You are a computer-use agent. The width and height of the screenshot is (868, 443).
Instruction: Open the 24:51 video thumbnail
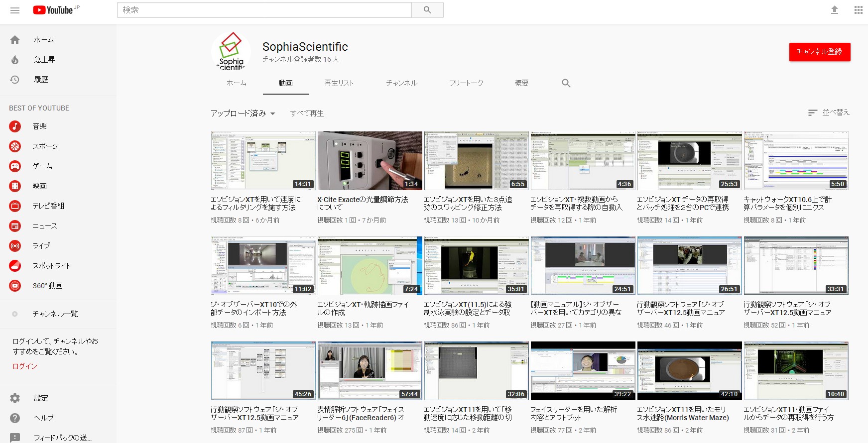tap(583, 266)
